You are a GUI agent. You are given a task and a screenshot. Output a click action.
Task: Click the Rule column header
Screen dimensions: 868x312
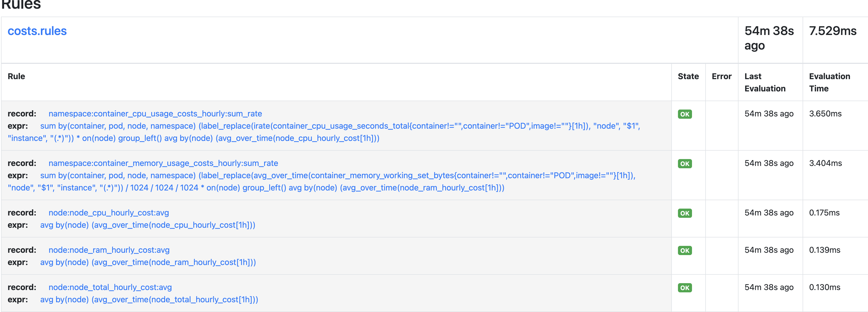(16, 76)
